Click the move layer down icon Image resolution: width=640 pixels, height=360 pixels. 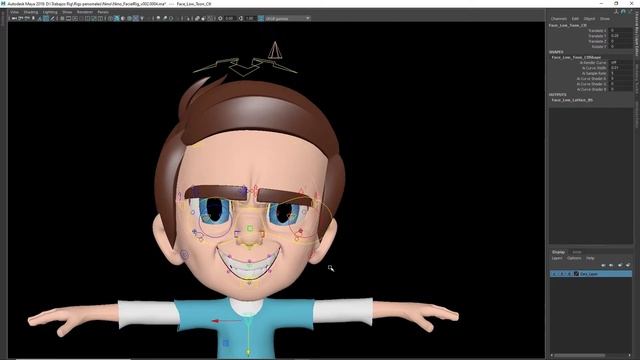click(611, 265)
